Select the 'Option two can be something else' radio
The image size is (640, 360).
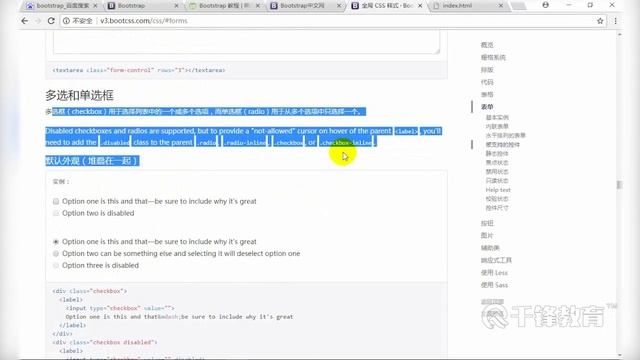56,253
